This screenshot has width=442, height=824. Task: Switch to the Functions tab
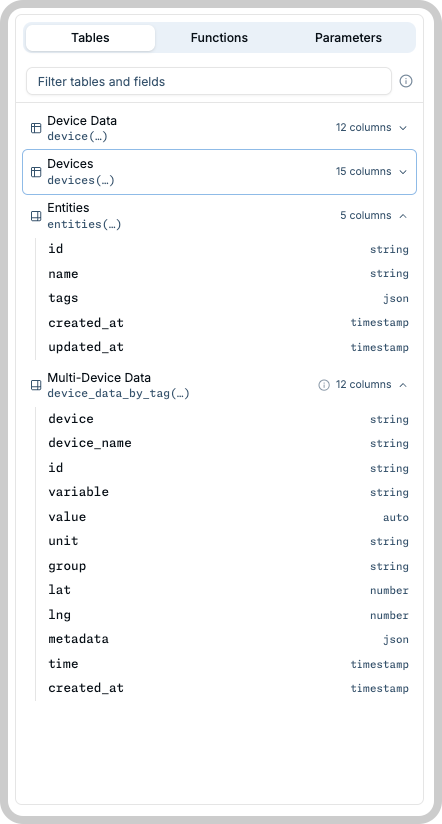click(219, 38)
